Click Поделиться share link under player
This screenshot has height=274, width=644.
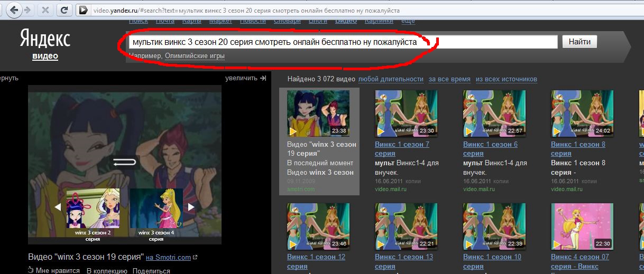click(151, 270)
